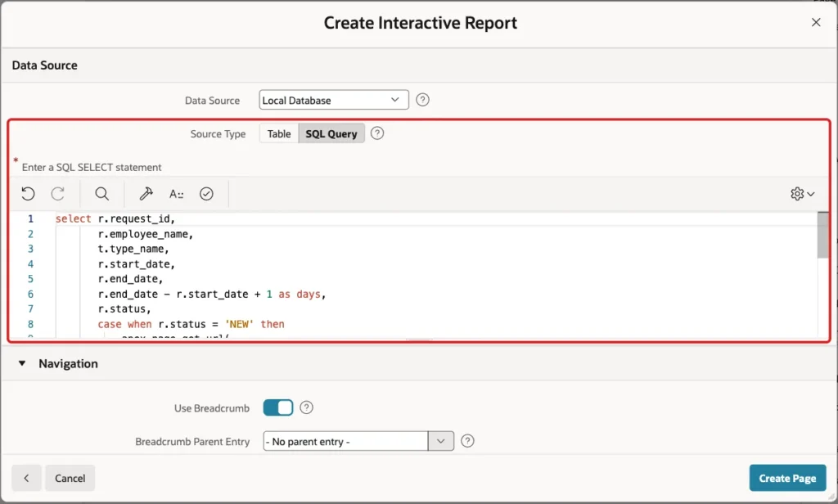This screenshot has width=838, height=504.
Task: Click code line t.type_name
Action: pos(133,249)
